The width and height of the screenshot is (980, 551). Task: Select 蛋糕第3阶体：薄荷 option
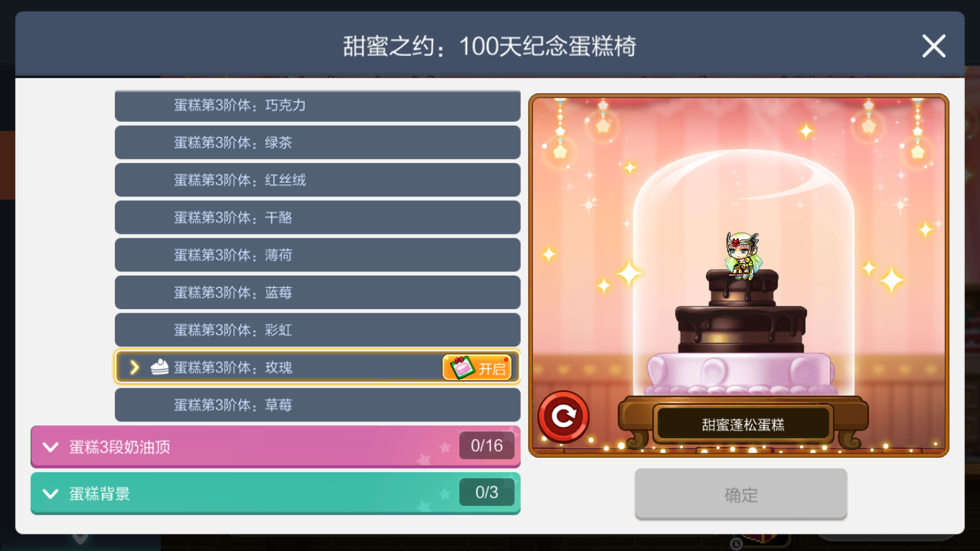(318, 255)
